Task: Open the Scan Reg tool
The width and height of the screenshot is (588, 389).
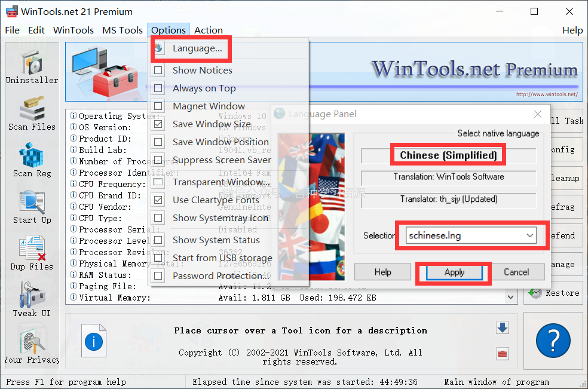Action: (x=32, y=160)
